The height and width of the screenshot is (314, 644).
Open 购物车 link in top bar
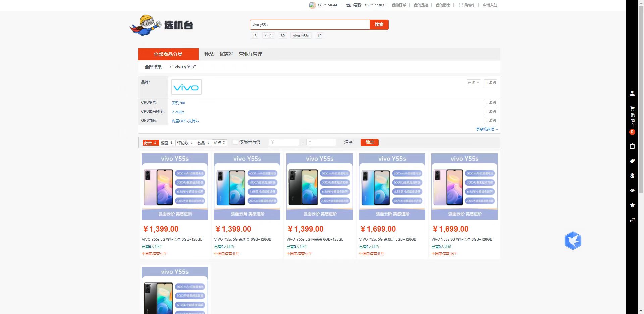coord(467,5)
